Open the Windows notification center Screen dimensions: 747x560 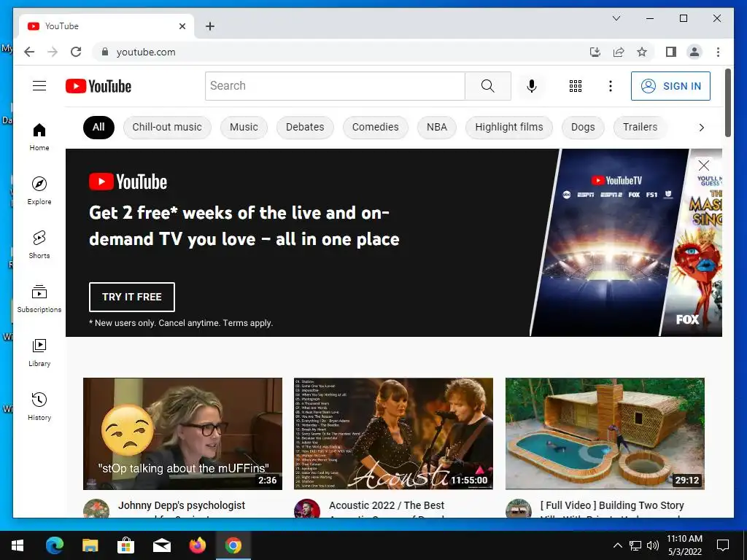tap(723, 545)
